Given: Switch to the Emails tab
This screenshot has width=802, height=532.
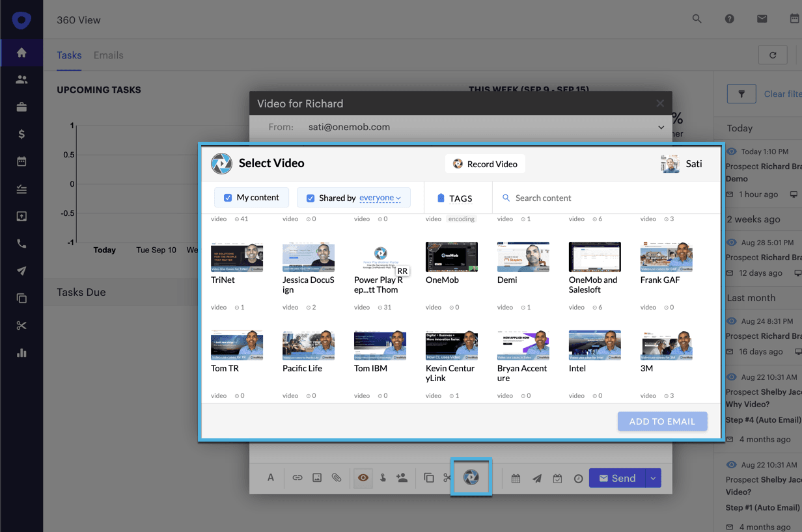Looking at the screenshot, I should click(108, 55).
